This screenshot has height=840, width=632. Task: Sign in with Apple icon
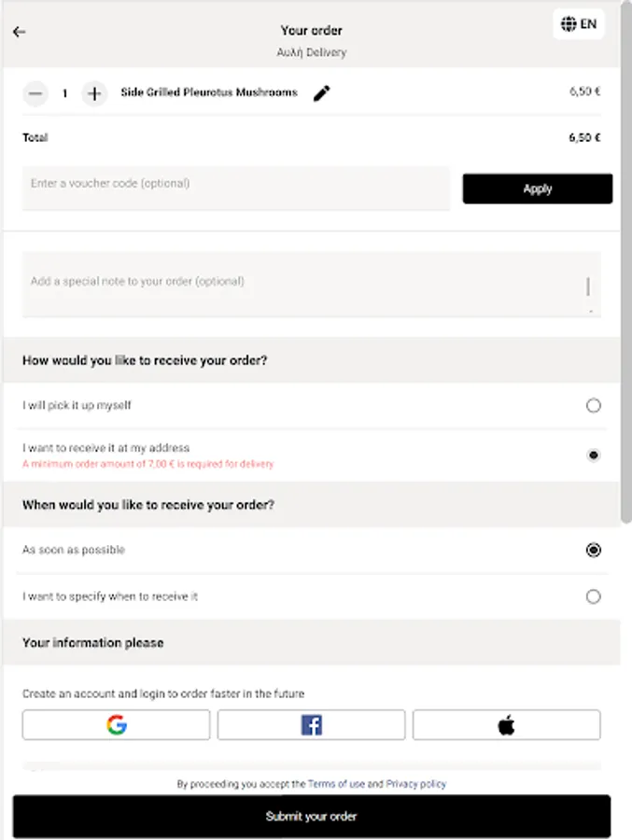click(506, 725)
